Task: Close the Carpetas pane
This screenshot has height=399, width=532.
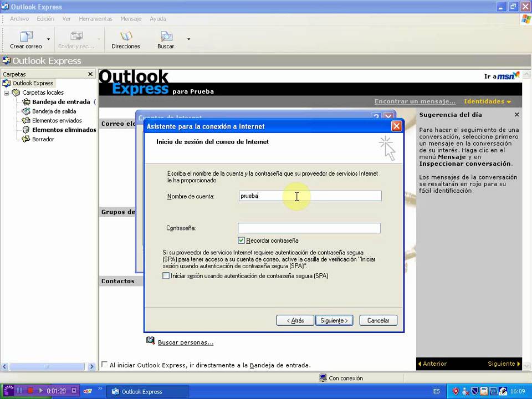Action: (x=90, y=74)
